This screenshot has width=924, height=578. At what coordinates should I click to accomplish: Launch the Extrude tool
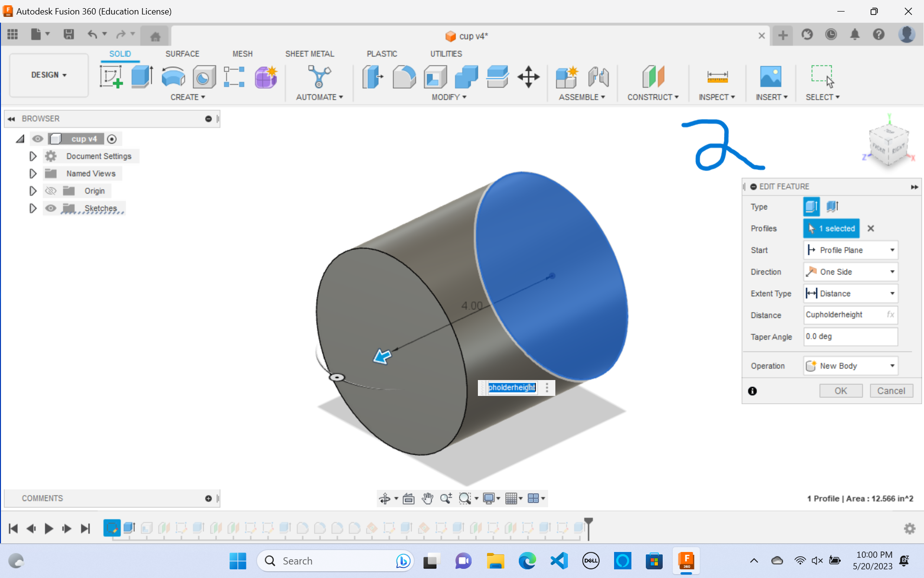click(x=141, y=77)
